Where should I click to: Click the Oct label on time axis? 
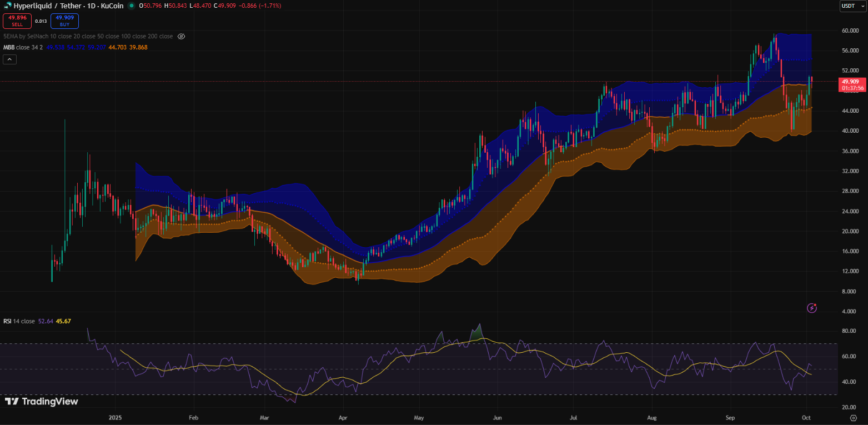coord(806,417)
